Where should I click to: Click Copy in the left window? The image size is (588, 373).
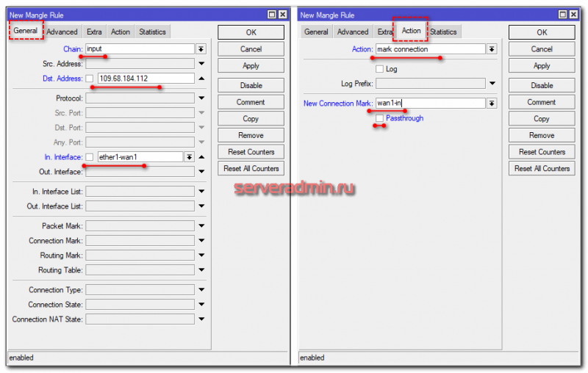251,119
